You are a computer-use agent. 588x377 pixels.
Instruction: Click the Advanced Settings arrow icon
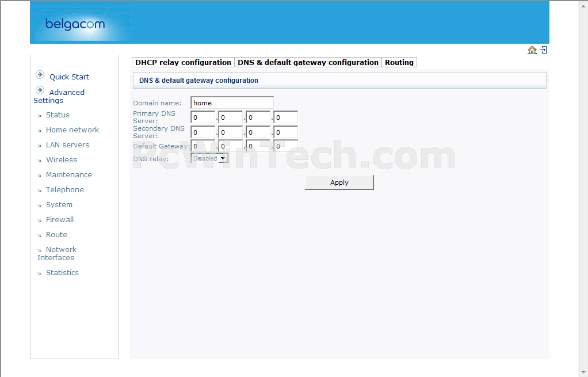pos(40,90)
